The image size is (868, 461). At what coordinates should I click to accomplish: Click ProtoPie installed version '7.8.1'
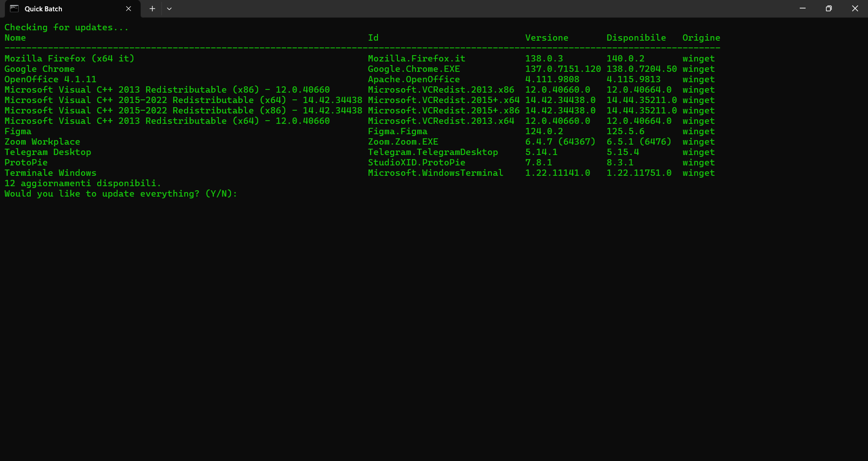tap(539, 163)
